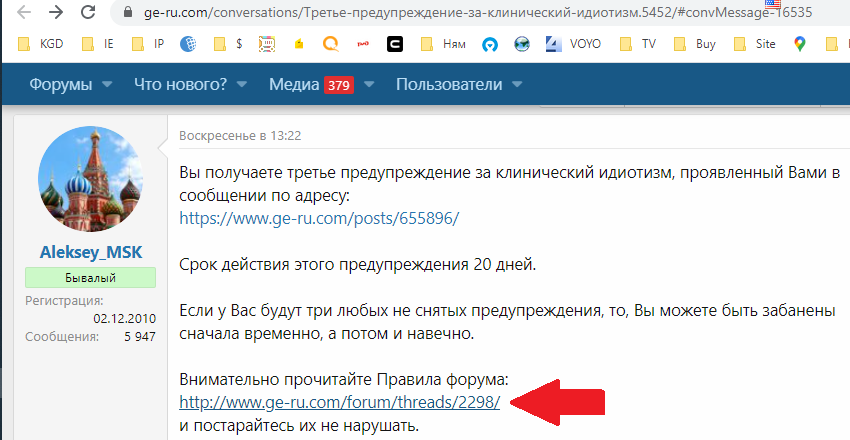Open the globe bookmark icon
850x440 pixels.
pyautogui.click(x=189, y=44)
